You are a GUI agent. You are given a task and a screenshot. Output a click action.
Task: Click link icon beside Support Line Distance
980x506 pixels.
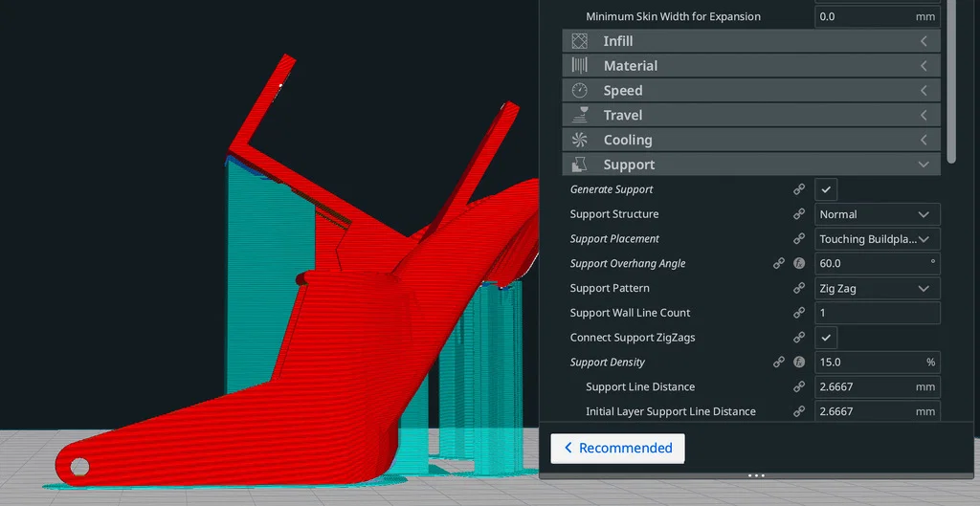click(799, 386)
